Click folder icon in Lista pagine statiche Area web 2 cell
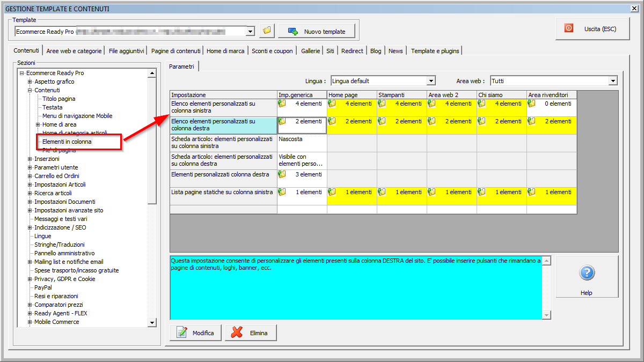The image size is (644, 362). 432,192
